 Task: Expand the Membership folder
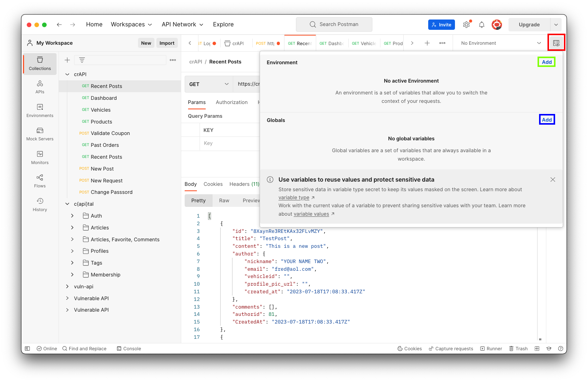72,275
